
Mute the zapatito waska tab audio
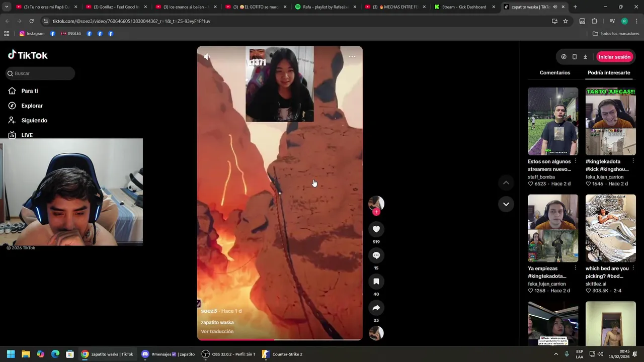555,7
